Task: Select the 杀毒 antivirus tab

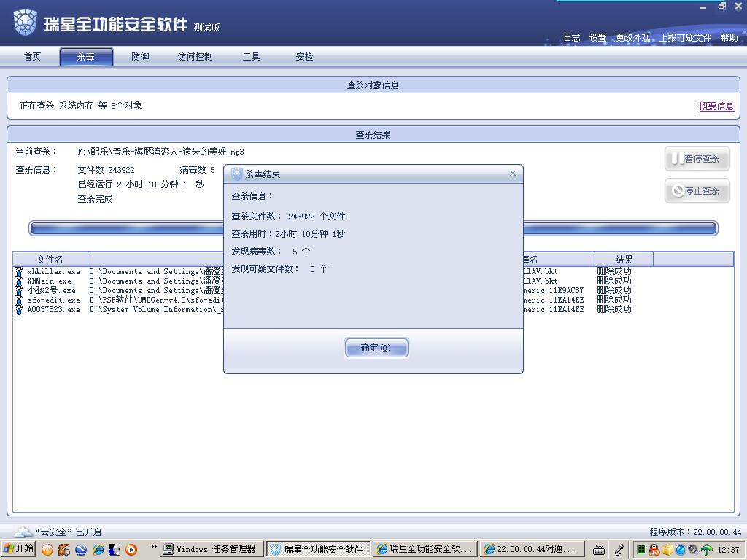Action: 86,57
